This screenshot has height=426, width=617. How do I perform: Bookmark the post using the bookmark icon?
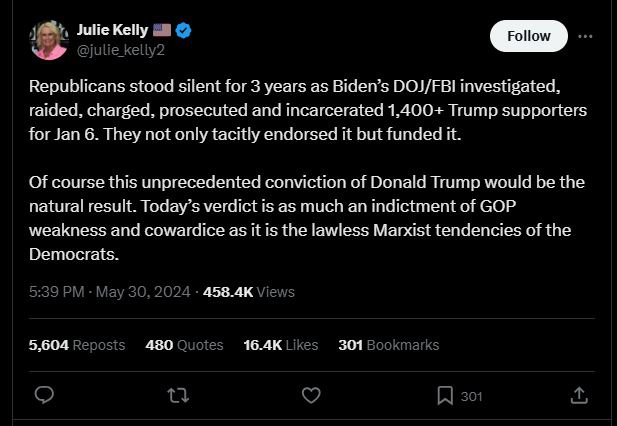(445, 396)
